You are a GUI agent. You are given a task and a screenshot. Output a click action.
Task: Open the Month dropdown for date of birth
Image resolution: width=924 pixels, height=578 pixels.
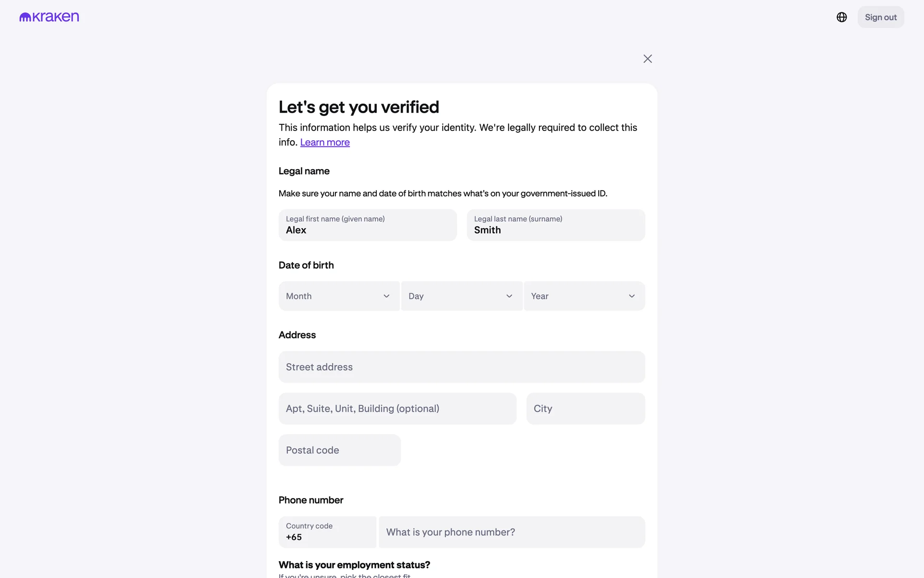pyautogui.click(x=332, y=296)
